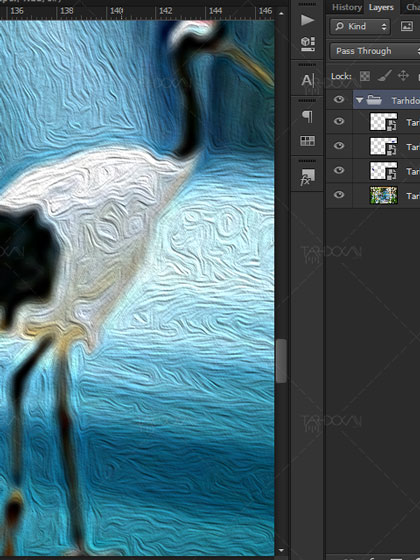420x560 pixels.
Task: Toggle eye of plain transparent smart layer
Action: click(339, 121)
